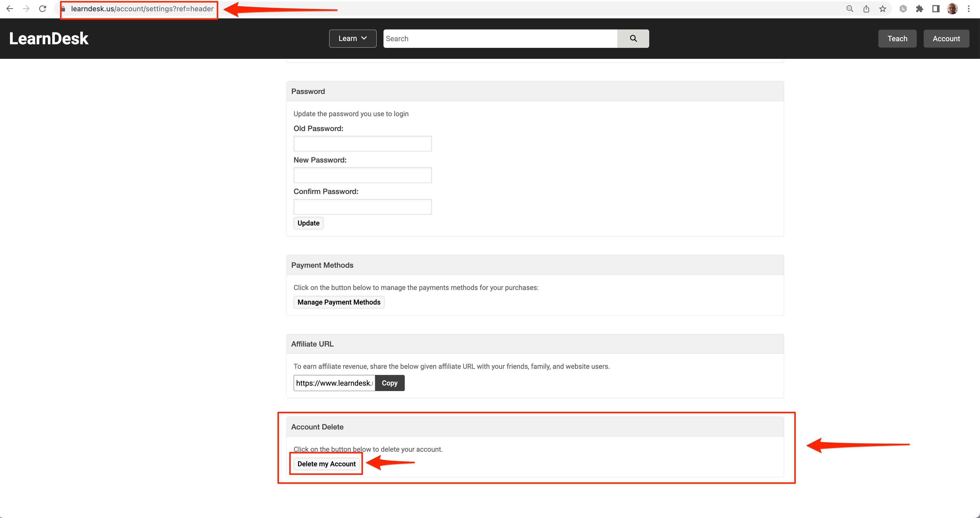
Task: Click the zoom magnifier icon in address bar
Action: [849, 9]
